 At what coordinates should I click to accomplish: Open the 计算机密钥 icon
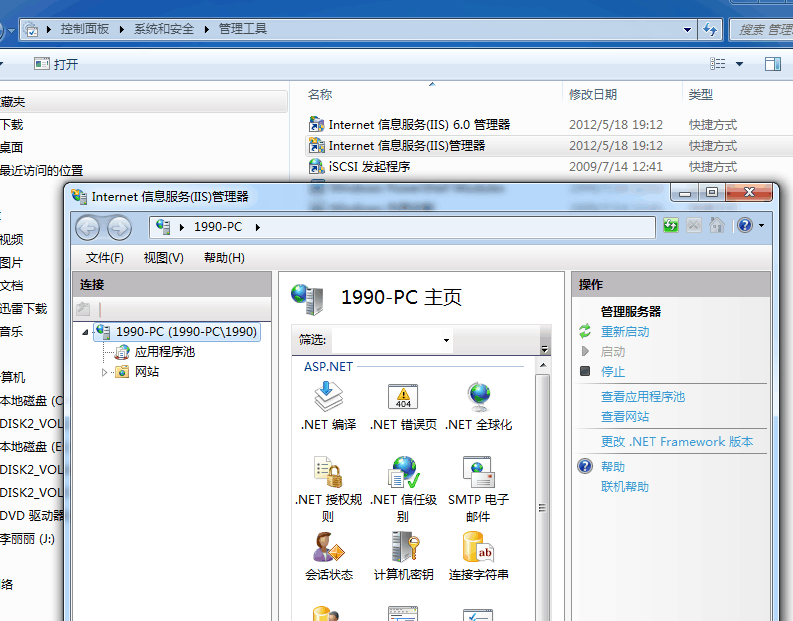[x=403, y=548]
